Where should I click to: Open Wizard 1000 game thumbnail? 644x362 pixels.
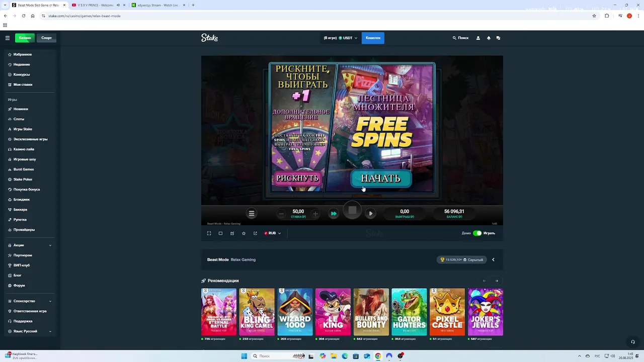(x=295, y=312)
